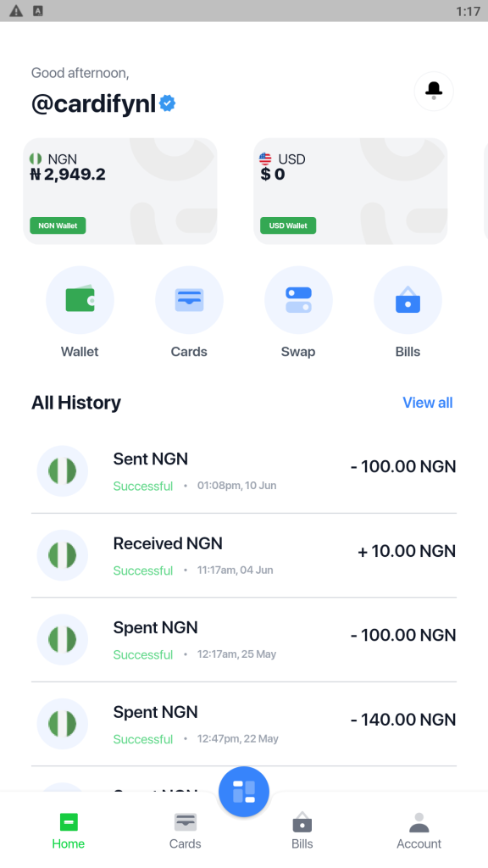Click the blue verified badge beside username
This screenshot has height=868, width=488.
[167, 103]
